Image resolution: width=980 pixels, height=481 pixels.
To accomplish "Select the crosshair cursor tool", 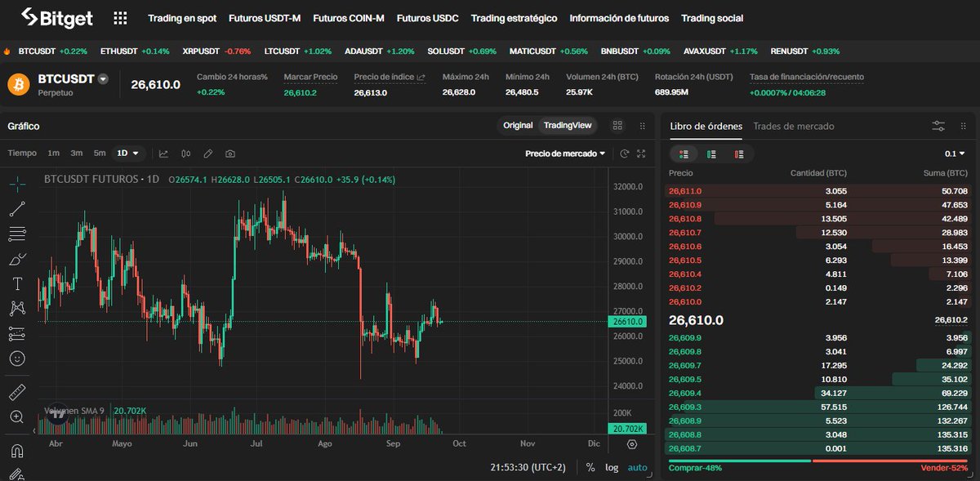I will (17, 185).
